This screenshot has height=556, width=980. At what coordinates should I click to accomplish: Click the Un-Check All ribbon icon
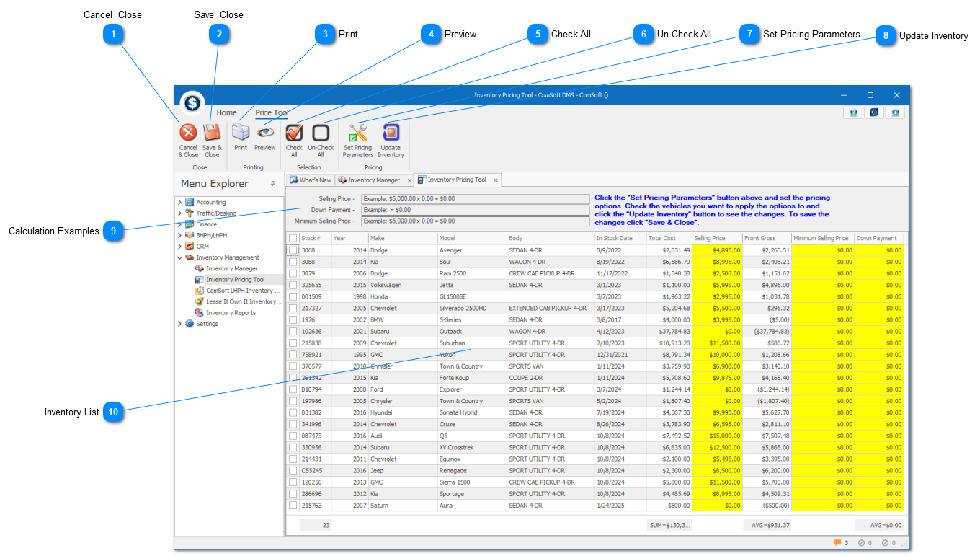tap(321, 133)
